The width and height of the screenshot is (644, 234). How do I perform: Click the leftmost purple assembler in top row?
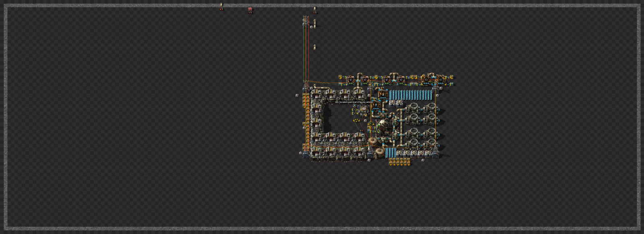pos(350,80)
